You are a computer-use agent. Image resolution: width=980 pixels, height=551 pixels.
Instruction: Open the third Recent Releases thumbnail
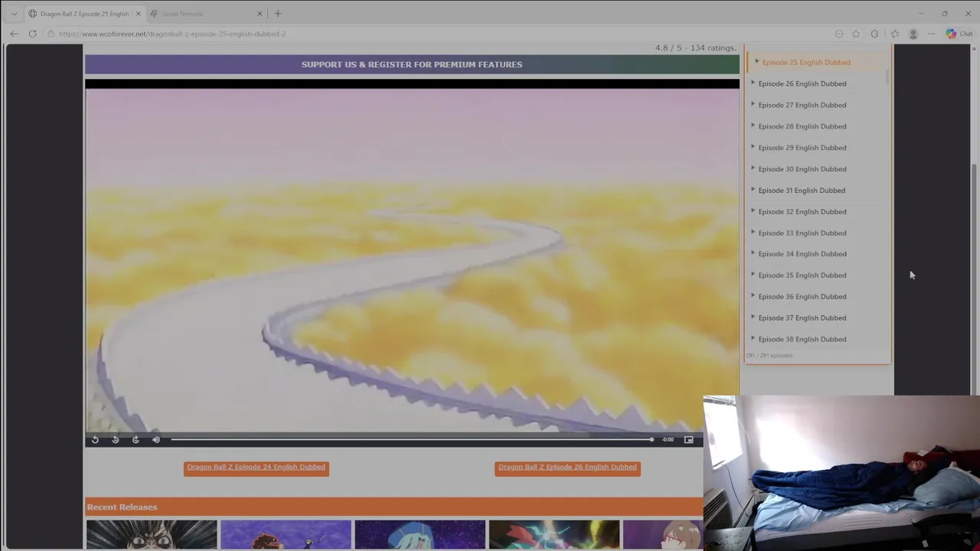(420, 535)
